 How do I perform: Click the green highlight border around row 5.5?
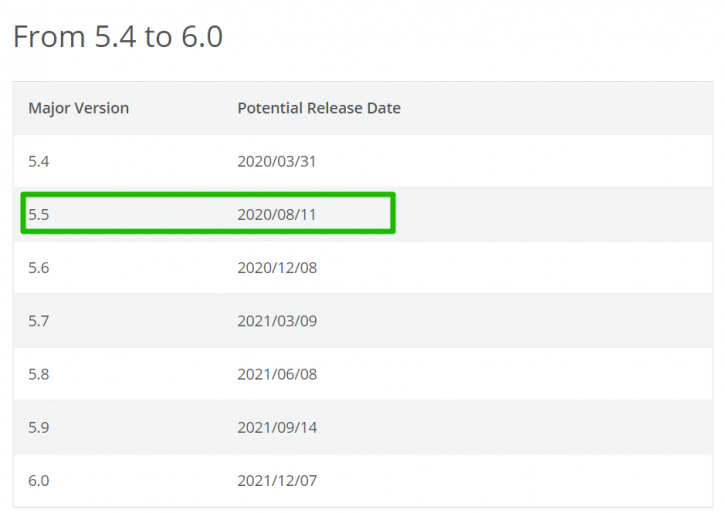[x=208, y=195]
